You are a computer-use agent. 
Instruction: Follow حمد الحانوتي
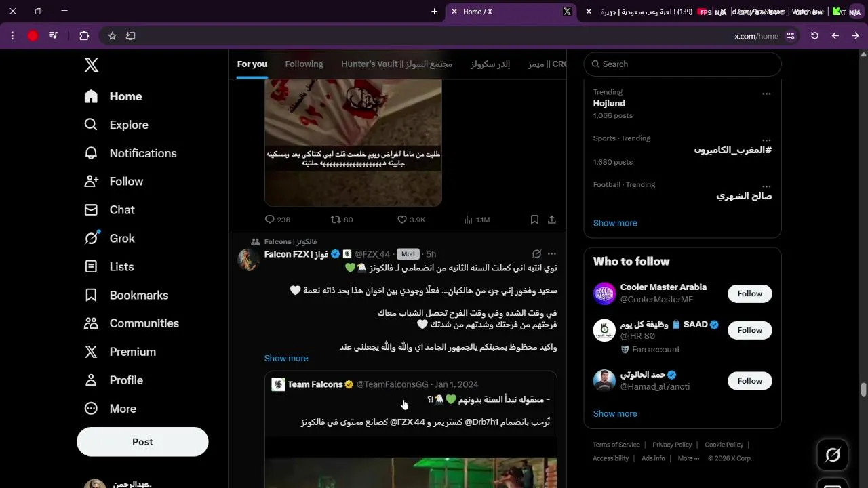750,381
